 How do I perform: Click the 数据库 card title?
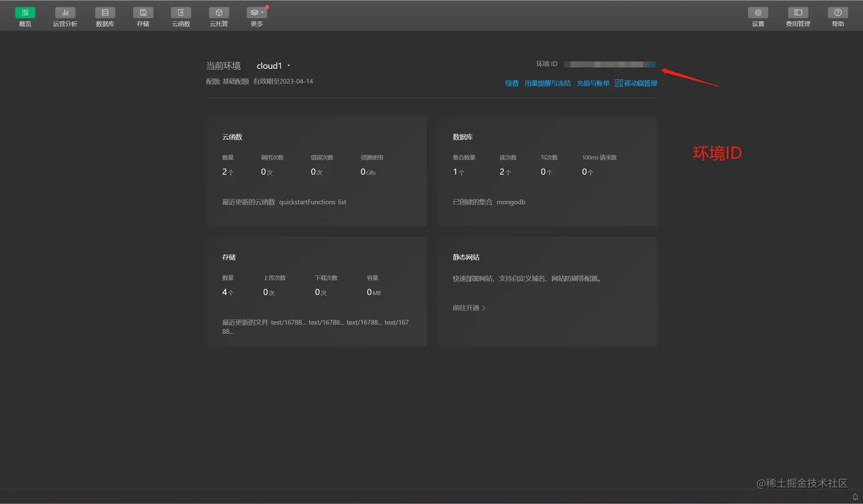click(x=463, y=137)
